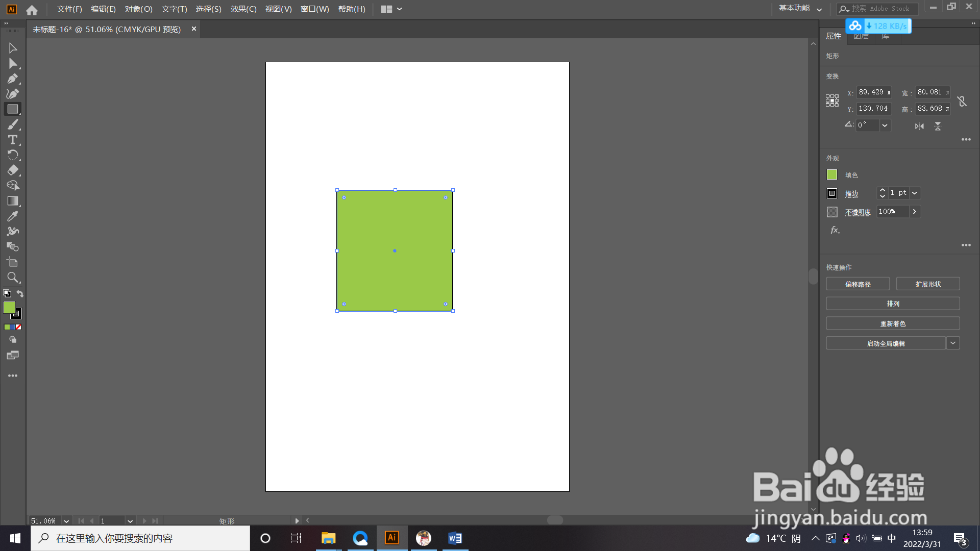Open 窗口(W) menu
This screenshot has height=551, width=980.
[x=315, y=9]
